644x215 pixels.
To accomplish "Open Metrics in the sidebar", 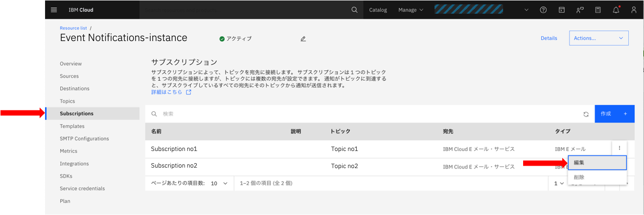I will pos(69,151).
